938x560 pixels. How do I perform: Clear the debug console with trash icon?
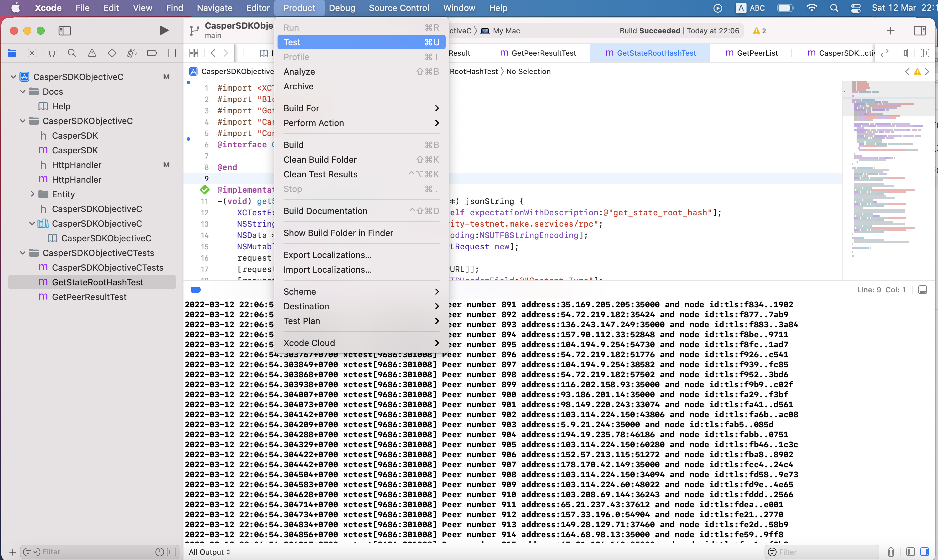click(x=891, y=551)
